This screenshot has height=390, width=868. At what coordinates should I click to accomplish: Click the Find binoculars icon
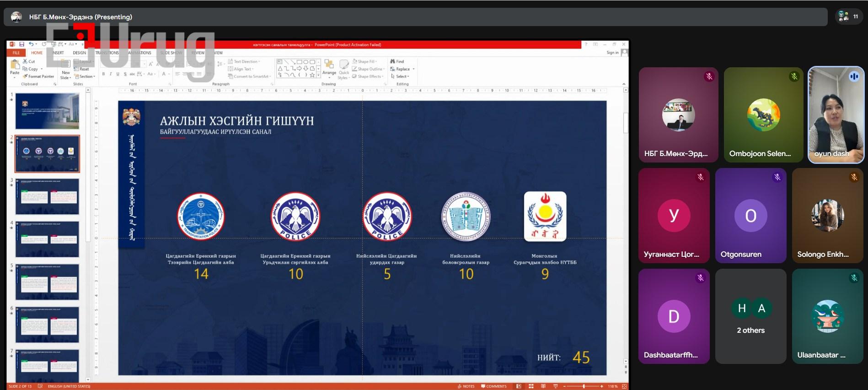coord(397,61)
